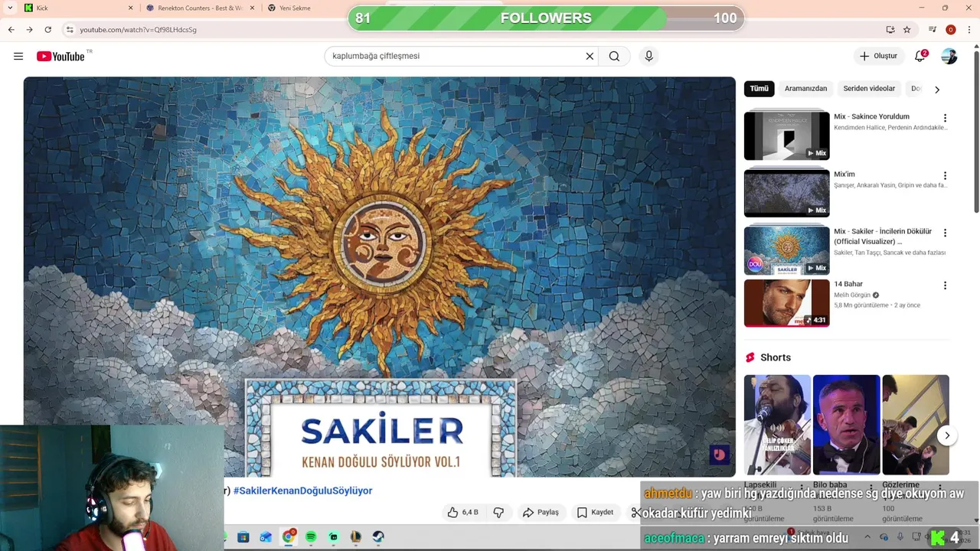The height and width of the screenshot is (551, 980).
Task: Open the Gözlerime Short thumbnail
Action: click(915, 425)
